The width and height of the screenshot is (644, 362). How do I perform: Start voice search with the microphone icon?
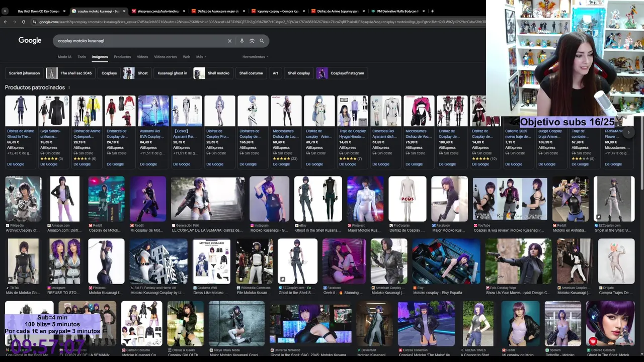pos(242,41)
